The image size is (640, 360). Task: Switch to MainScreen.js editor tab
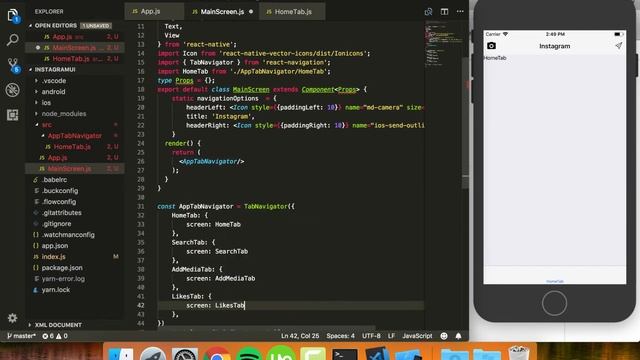222,11
